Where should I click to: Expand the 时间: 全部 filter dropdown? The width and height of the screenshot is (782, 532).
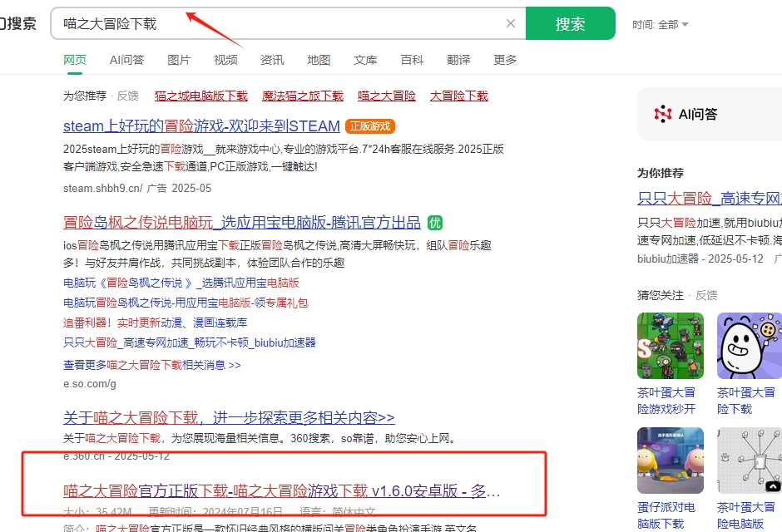[x=661, y=25]
